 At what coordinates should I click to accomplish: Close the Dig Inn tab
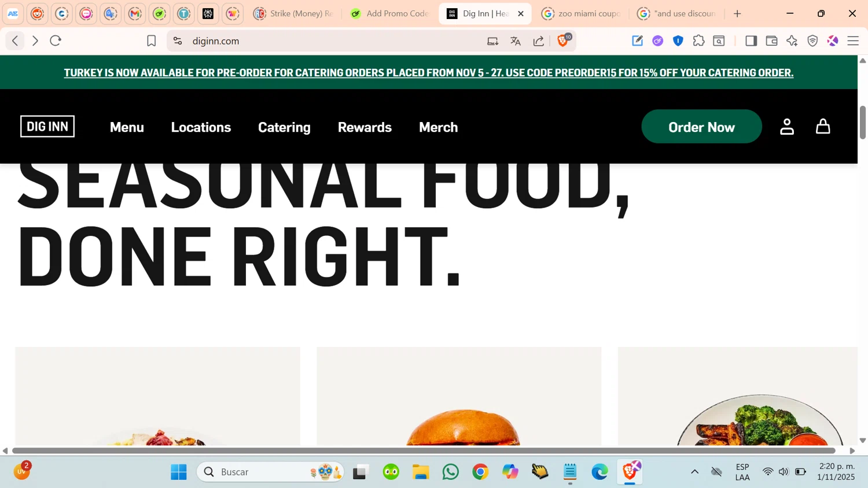521,13
